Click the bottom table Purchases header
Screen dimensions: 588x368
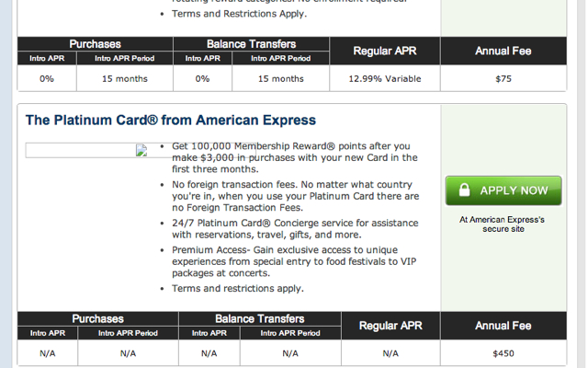click(x=98, y=319)
